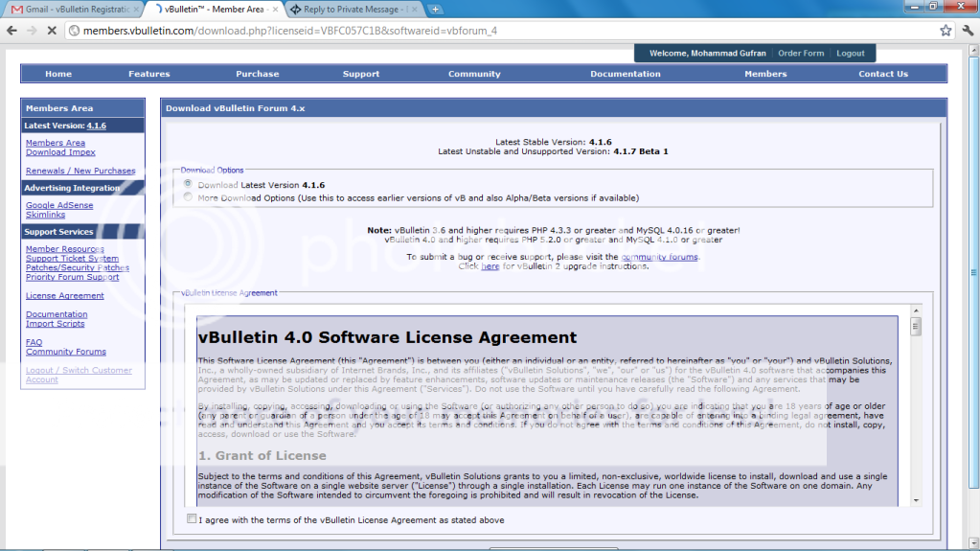Open the FAQ link
This screenshot has width=980, height=551.
coord(34,343)
